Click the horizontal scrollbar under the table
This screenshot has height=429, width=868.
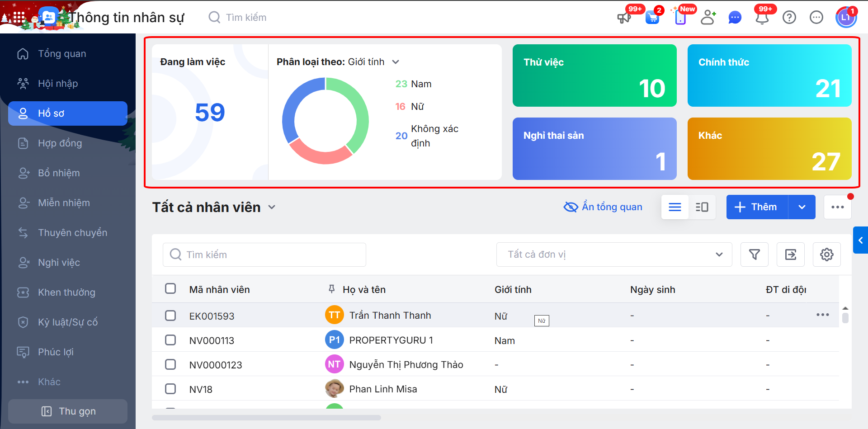coord(266,418)
